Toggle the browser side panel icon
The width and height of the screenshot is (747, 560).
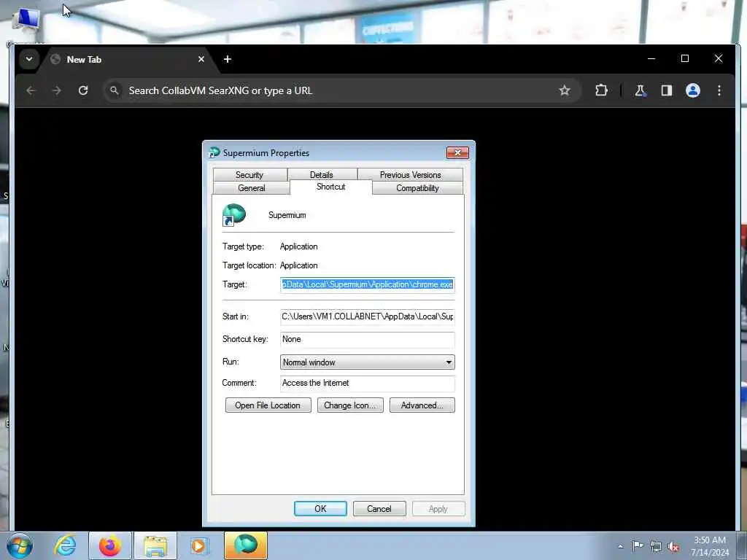tap(667, 90)
